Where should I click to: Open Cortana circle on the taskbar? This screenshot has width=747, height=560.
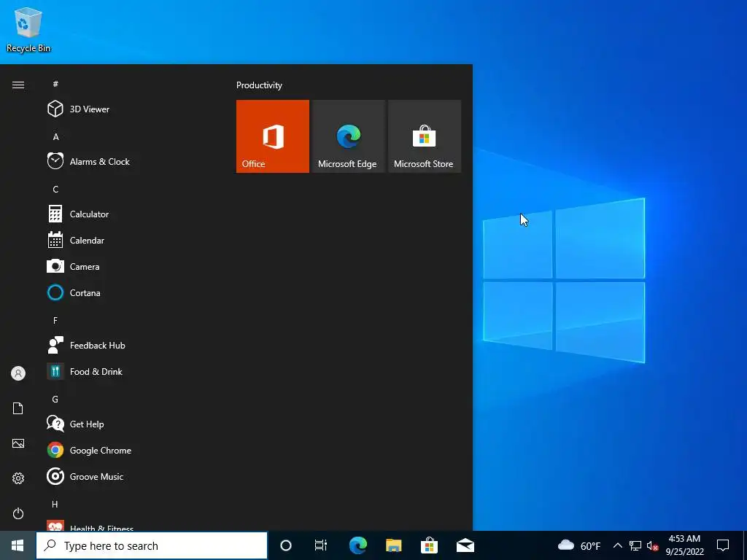(x=286, y=545)
